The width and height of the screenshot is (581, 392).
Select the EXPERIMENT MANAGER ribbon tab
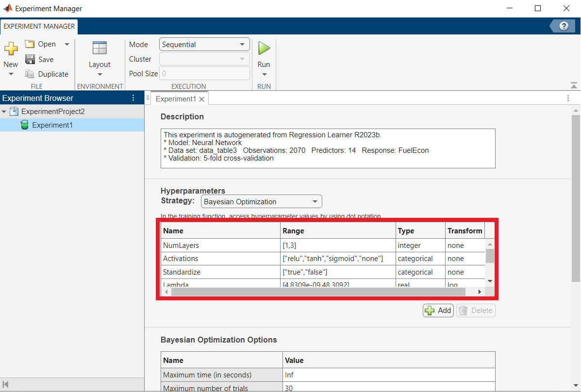coord(39,26)
